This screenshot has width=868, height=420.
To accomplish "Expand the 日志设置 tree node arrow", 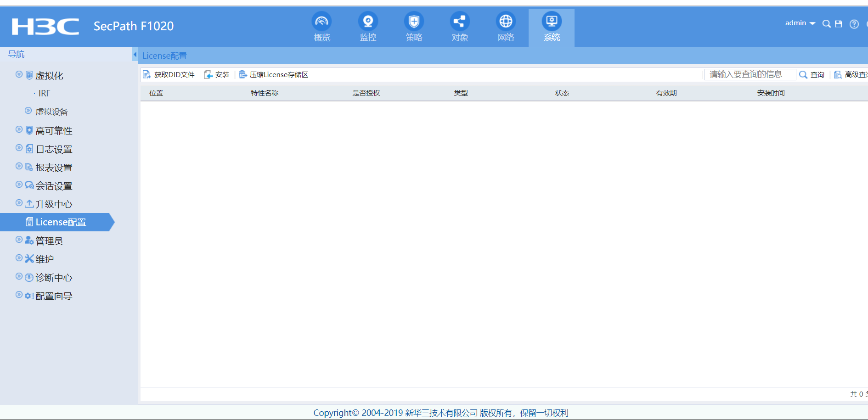I will tap(19, 148).
